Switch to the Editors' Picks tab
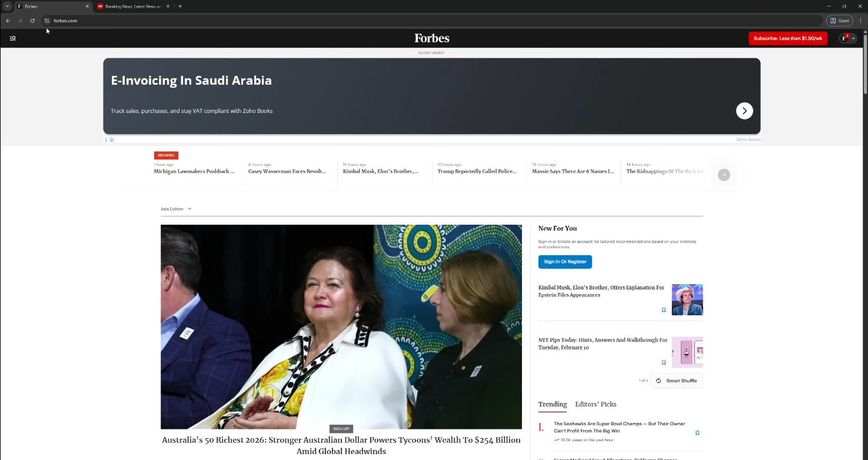868x460 pixels. (596, 404)
